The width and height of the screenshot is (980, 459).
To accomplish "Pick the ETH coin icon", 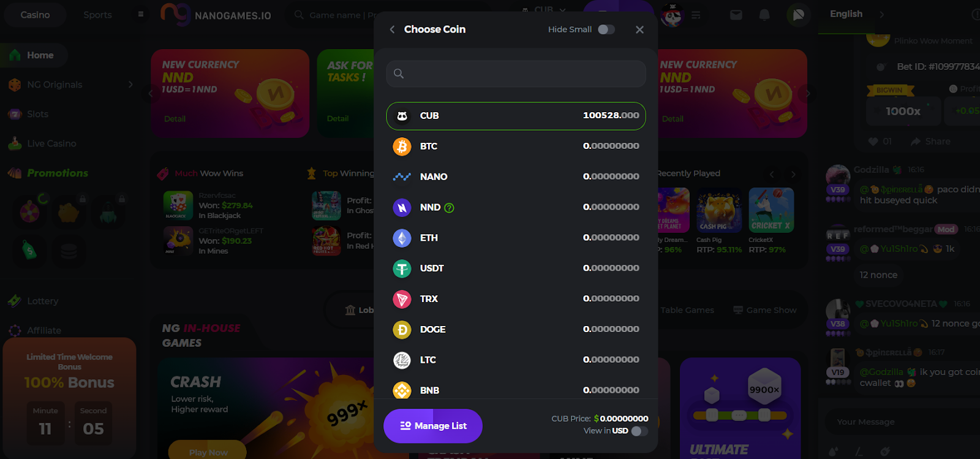I will [402, 238].
